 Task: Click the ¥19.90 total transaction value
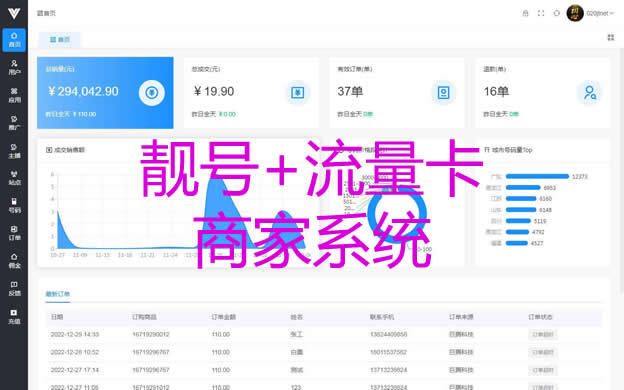214,92
